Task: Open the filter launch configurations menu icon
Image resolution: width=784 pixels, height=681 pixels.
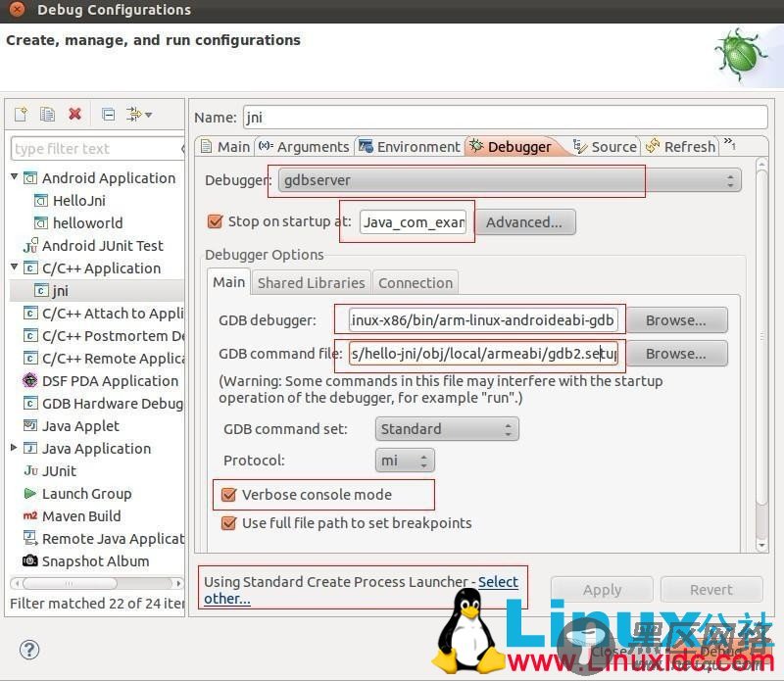Action: pos(138,115)
